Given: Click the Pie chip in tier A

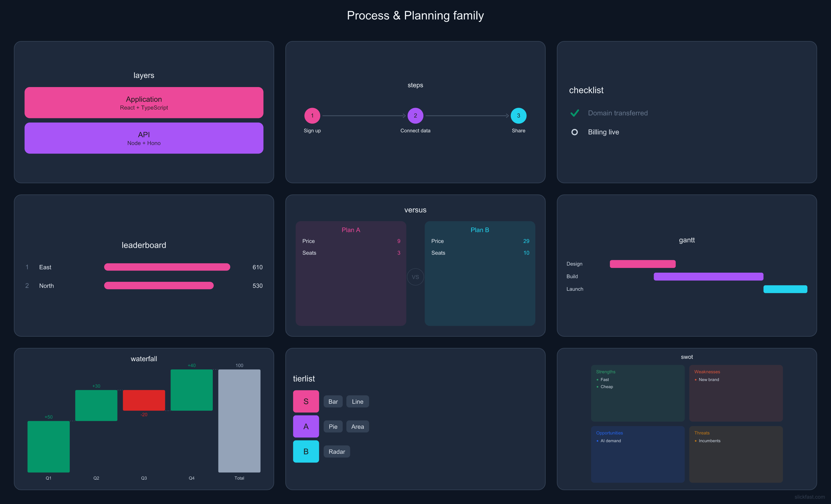Looking at the screenshot, I should (x=333, y=426).
